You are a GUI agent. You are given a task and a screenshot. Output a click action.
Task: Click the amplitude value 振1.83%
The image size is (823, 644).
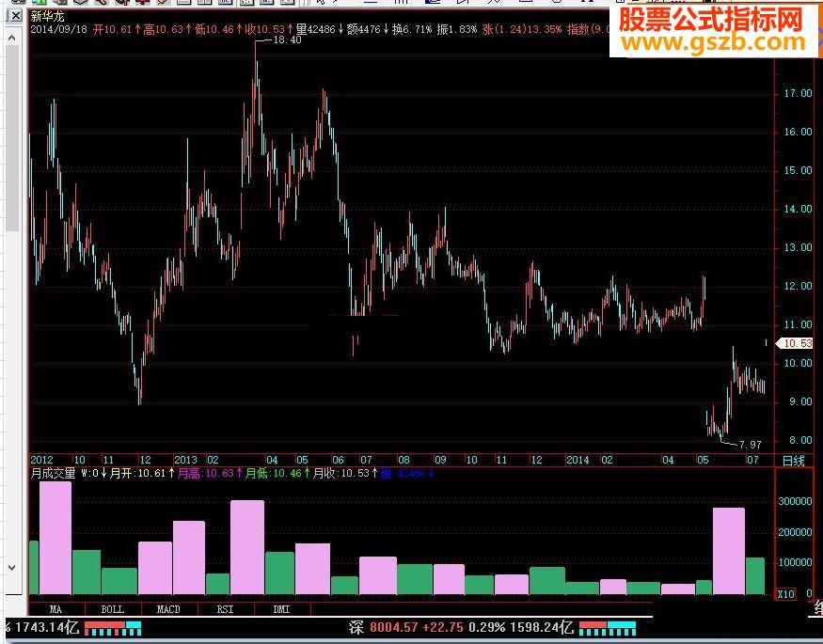(456, 29)
